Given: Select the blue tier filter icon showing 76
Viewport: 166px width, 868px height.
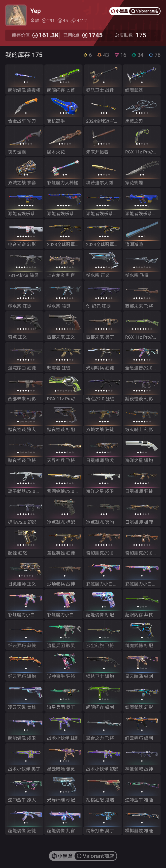Looking at the screenshot, I should click(151, 55).
